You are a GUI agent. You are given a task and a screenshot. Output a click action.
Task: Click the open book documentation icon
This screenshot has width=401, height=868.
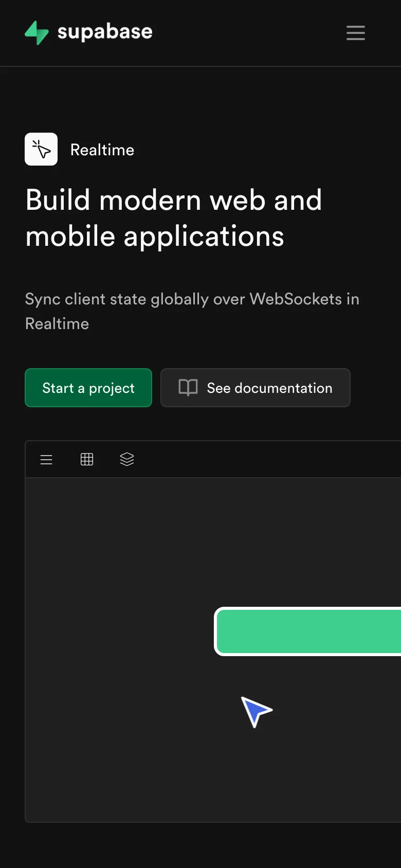(188, 388)
